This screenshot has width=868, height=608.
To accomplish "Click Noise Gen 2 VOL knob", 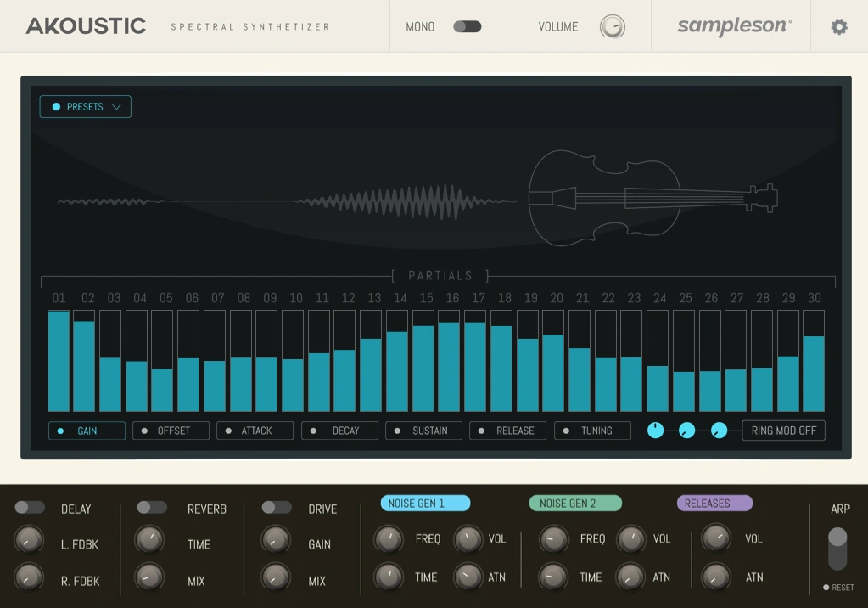I will (x=630, y=539).
